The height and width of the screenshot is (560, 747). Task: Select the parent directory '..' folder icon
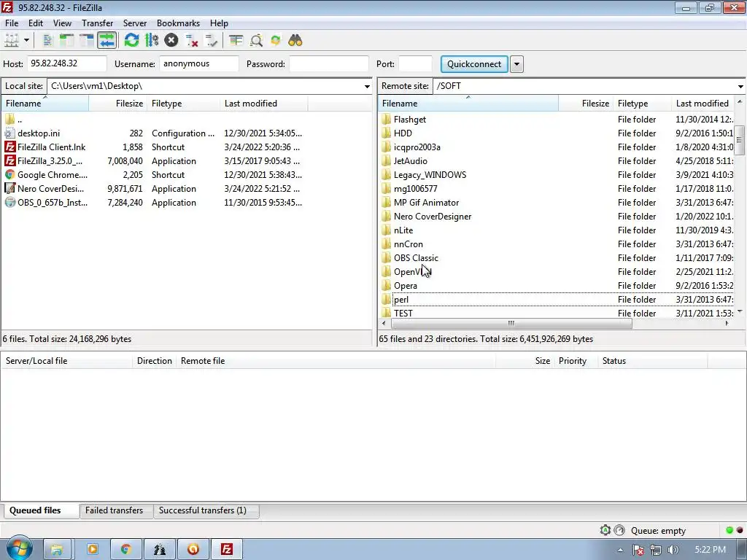click(9, 120)
